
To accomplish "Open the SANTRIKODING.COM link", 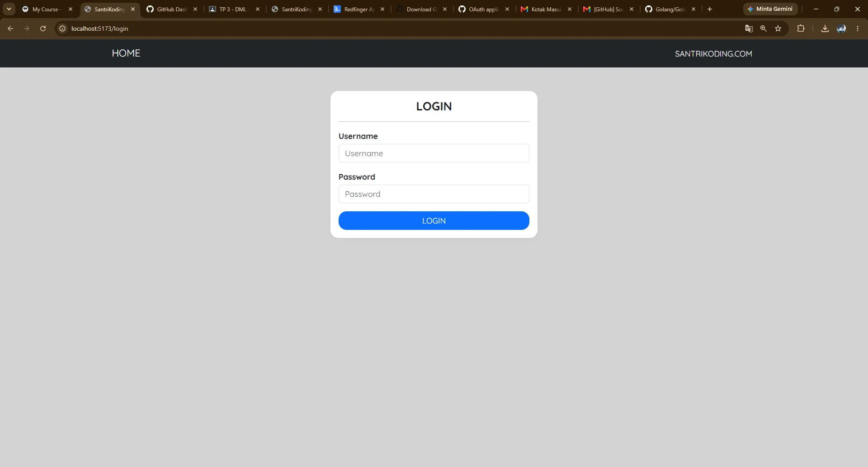I will (713, 54).
